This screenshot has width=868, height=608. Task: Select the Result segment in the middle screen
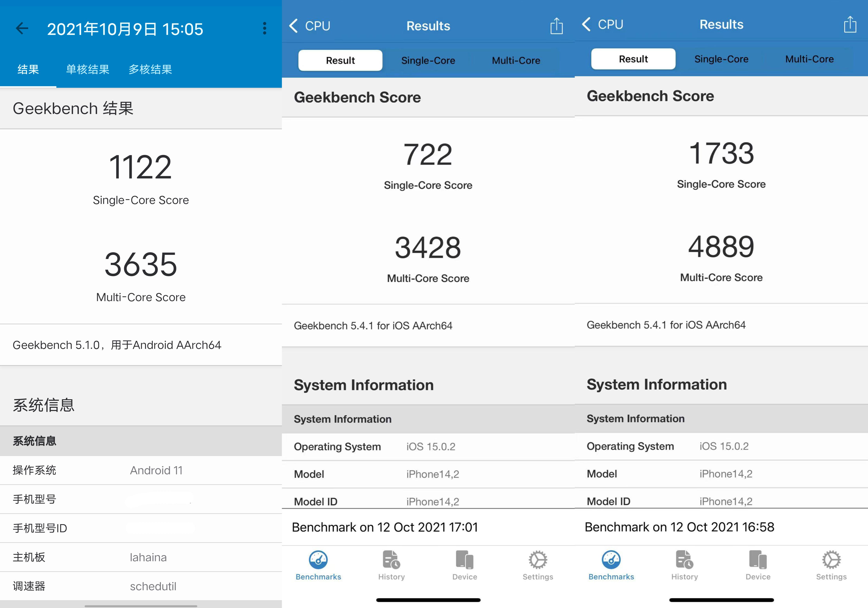point(340,61)
